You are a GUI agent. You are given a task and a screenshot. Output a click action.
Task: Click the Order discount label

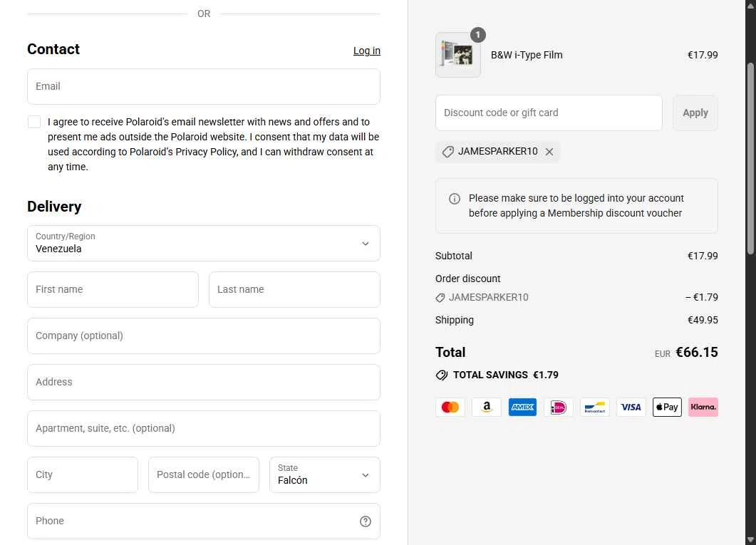click(x=467, y=279)
